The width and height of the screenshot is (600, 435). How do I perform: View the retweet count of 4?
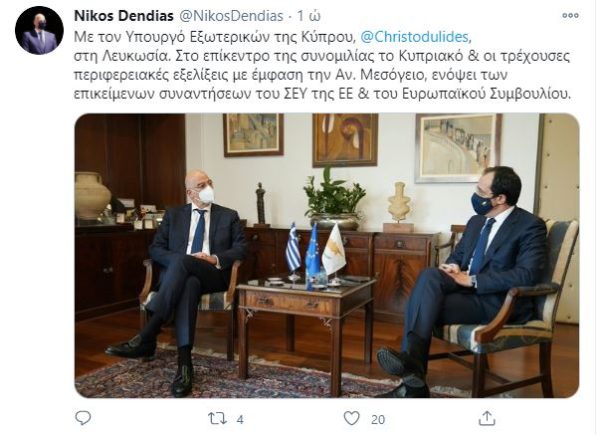pyautogui.click(x=240, y=420)
